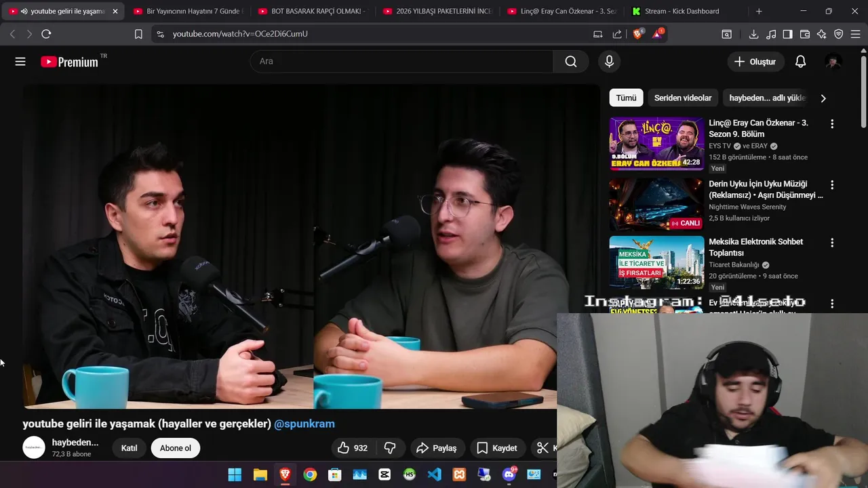Like the video with 932 likes
The height and width of the screenshot is (488, 868).
353,448
